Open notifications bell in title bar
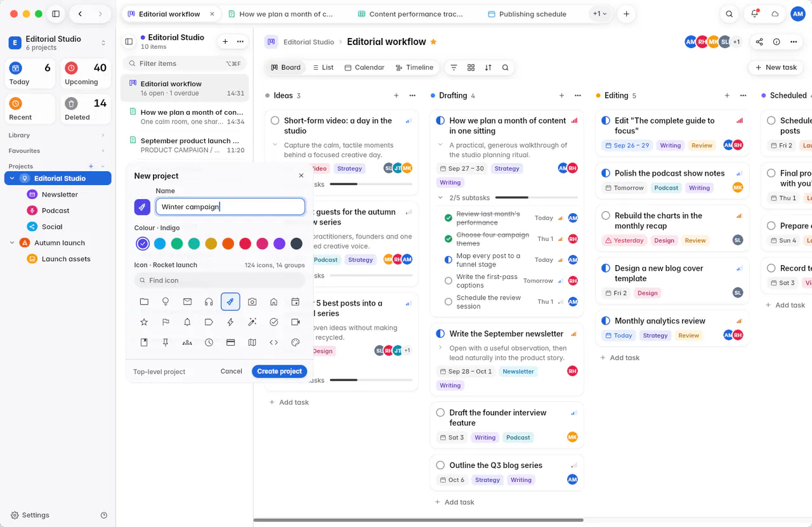Viewport: 812px width, 527px height. (x=754, y=14)
